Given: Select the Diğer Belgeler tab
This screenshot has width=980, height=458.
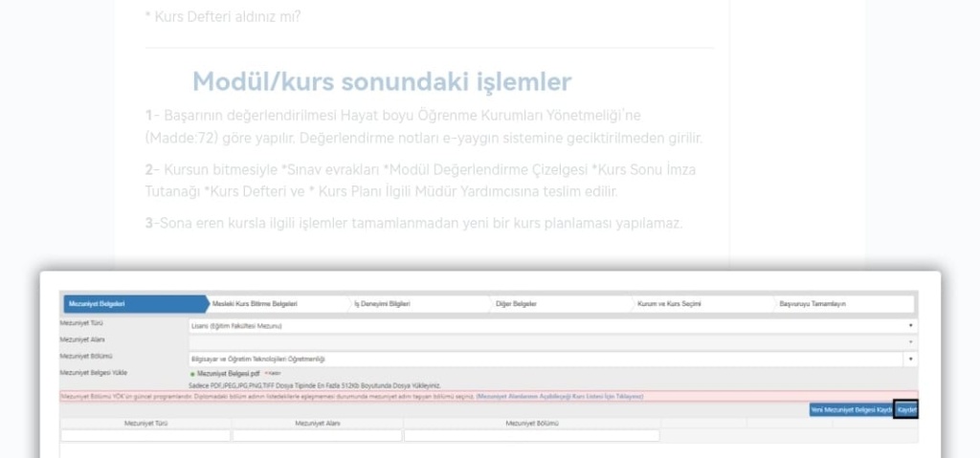Looking at the screenshot, I should point(516,304).
